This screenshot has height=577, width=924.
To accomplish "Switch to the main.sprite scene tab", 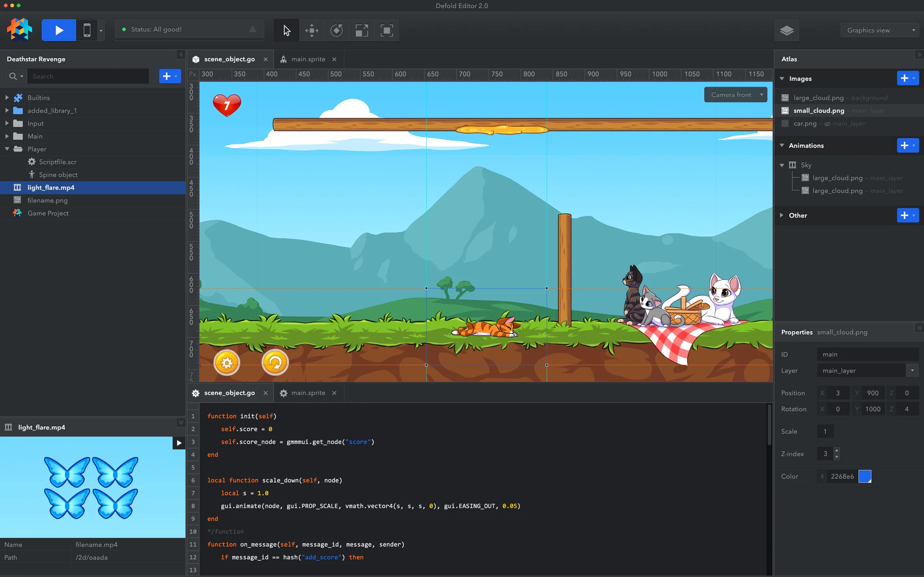I will click(x=308, y=59).
